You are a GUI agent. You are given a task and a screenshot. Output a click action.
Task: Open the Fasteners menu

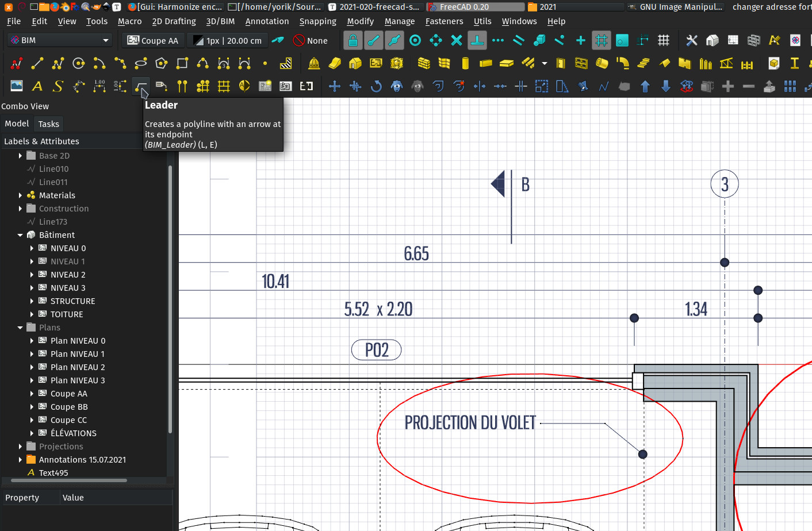(444, 21)
